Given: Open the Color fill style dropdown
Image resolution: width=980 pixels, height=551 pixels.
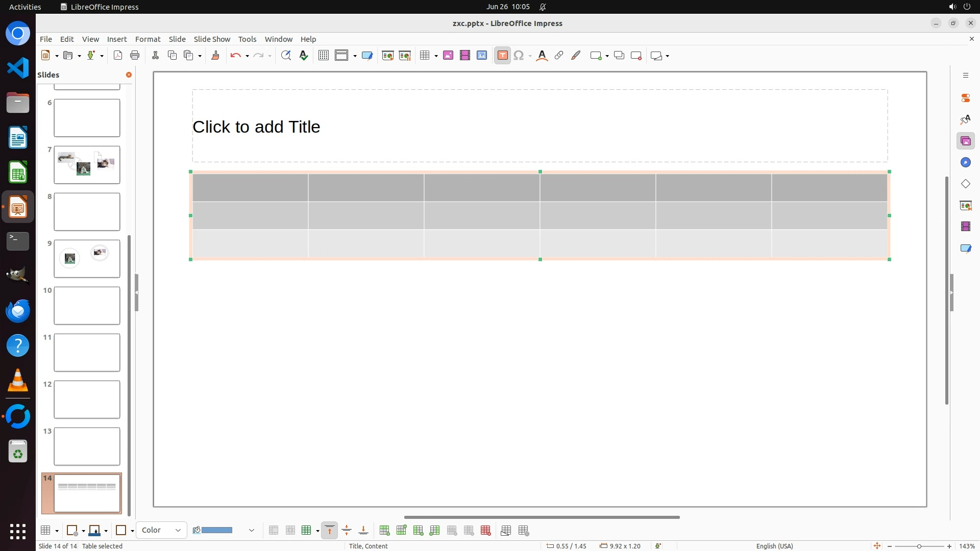Looking at the screenshot, I should 161,531.
